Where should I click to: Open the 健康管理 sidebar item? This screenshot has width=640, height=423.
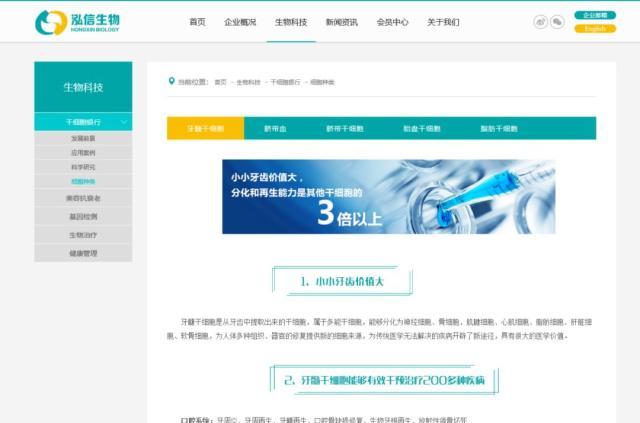[83, 253]
